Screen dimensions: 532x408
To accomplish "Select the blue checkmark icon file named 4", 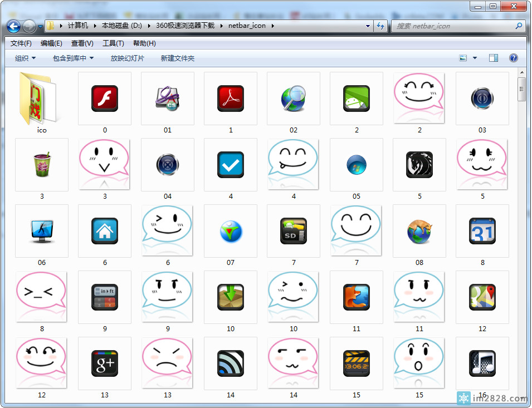I will click(231, 165).
